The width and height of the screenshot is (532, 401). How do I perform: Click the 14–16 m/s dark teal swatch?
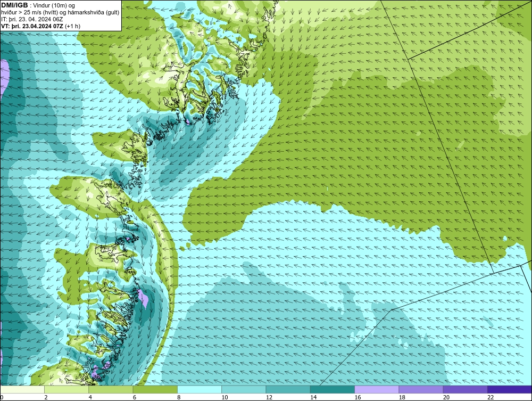(332, 389)
